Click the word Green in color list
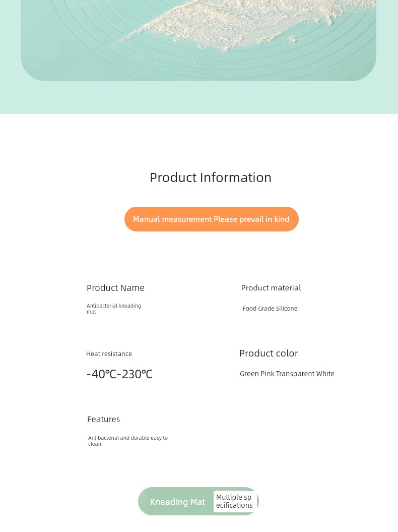Viewport: 398px width, 532px height. pos(249,374)
